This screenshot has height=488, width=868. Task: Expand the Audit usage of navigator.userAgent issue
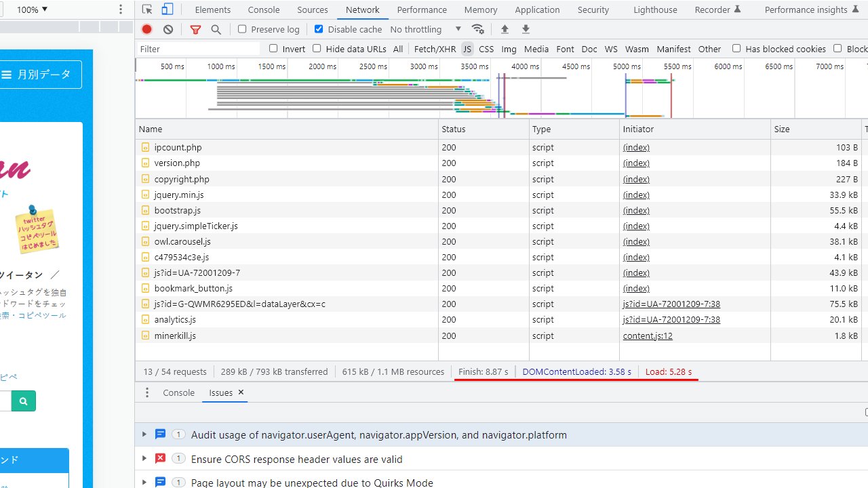tap(144, 434)
